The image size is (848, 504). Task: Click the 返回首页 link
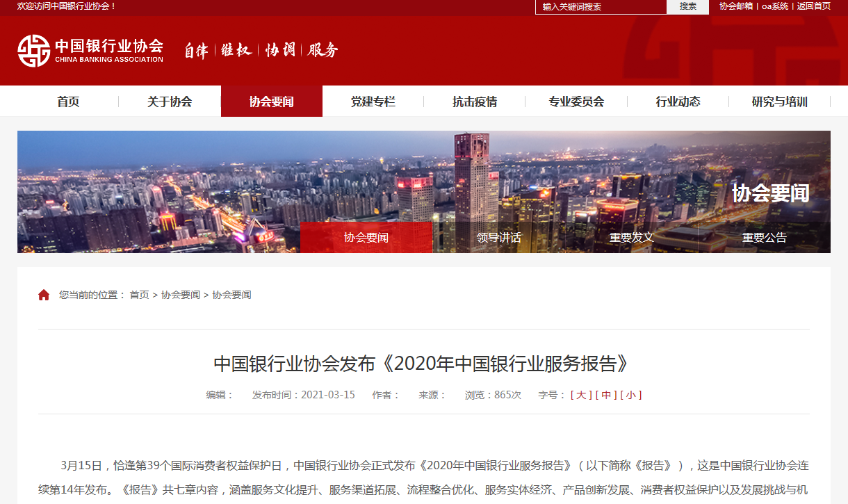click(814, 6)
